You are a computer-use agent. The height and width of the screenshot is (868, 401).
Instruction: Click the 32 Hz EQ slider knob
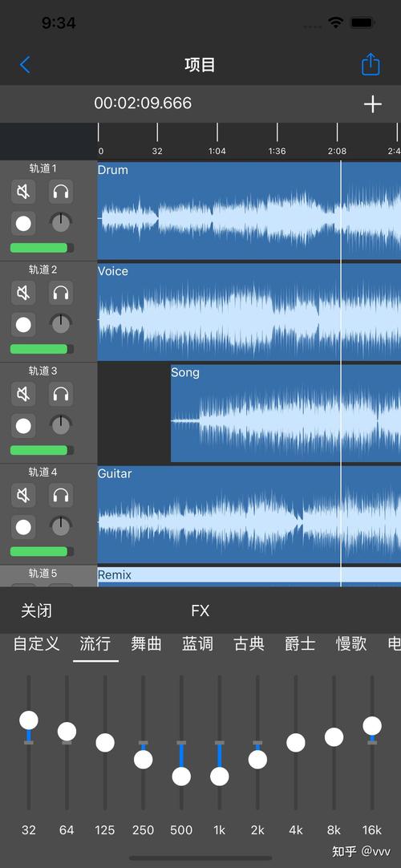point(29,720)
